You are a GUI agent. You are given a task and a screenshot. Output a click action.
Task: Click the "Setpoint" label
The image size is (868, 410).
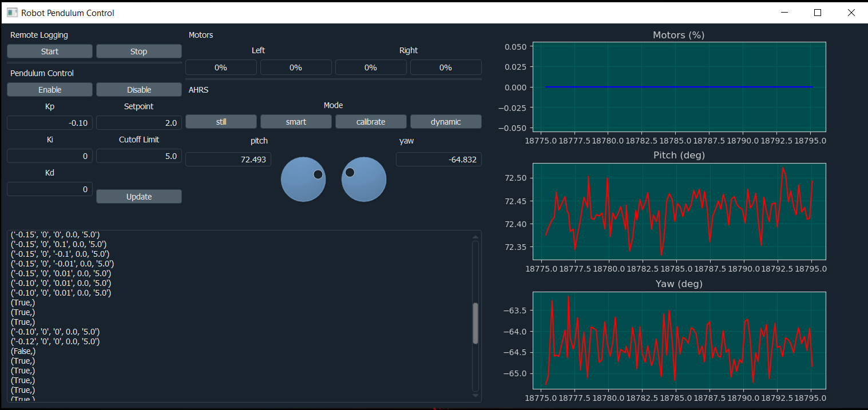(x=139, y=106)
